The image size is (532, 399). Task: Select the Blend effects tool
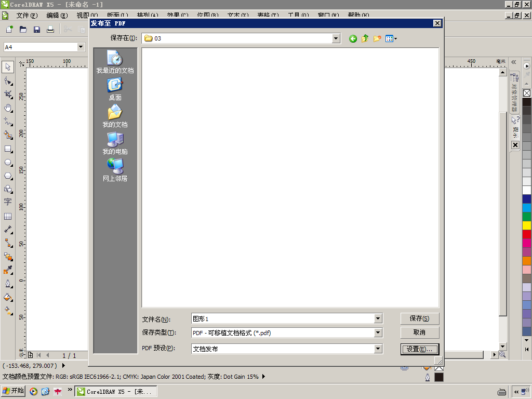coord(8,257)
